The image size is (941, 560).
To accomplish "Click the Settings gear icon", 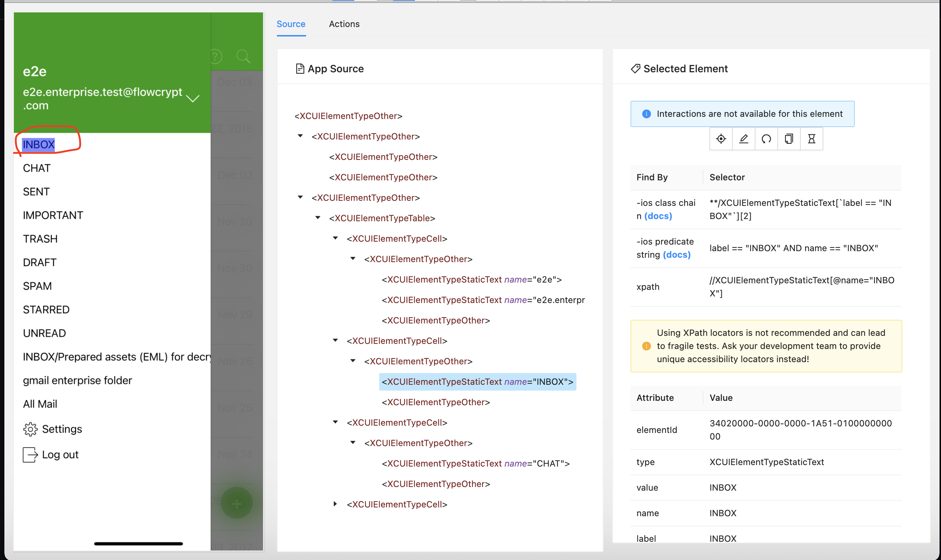I will (x=30, y=429).
